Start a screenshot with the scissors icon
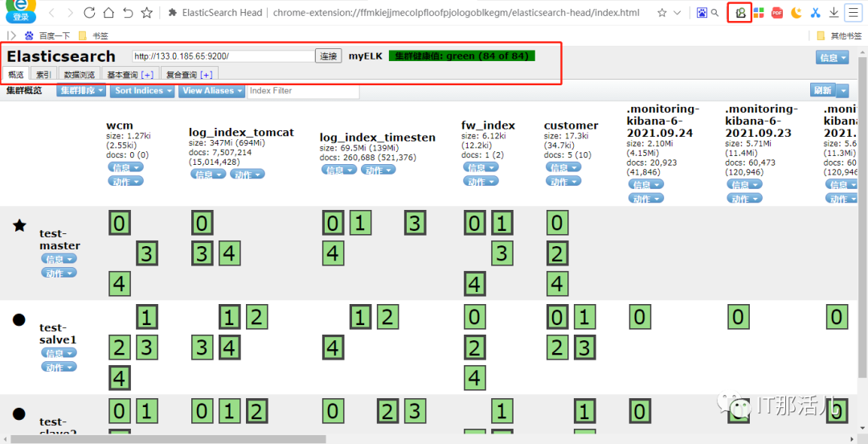868x444 pixels. click(x=815, y=12)
